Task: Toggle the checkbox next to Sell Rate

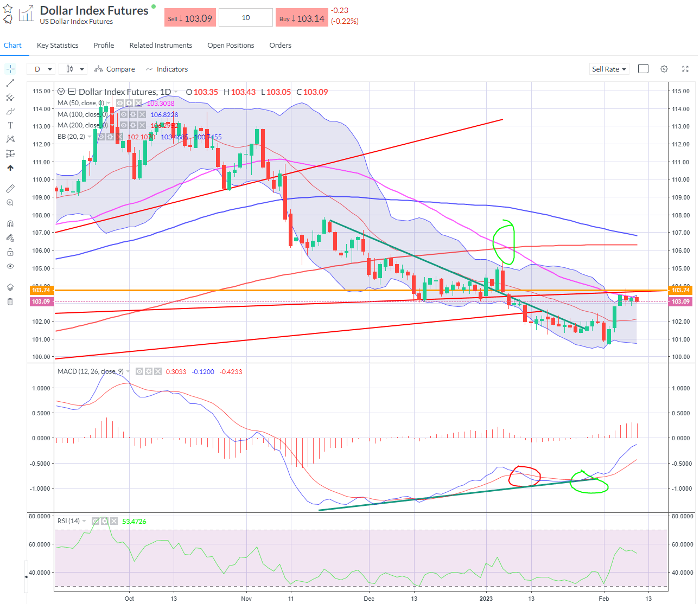Action: pos(643,69)
